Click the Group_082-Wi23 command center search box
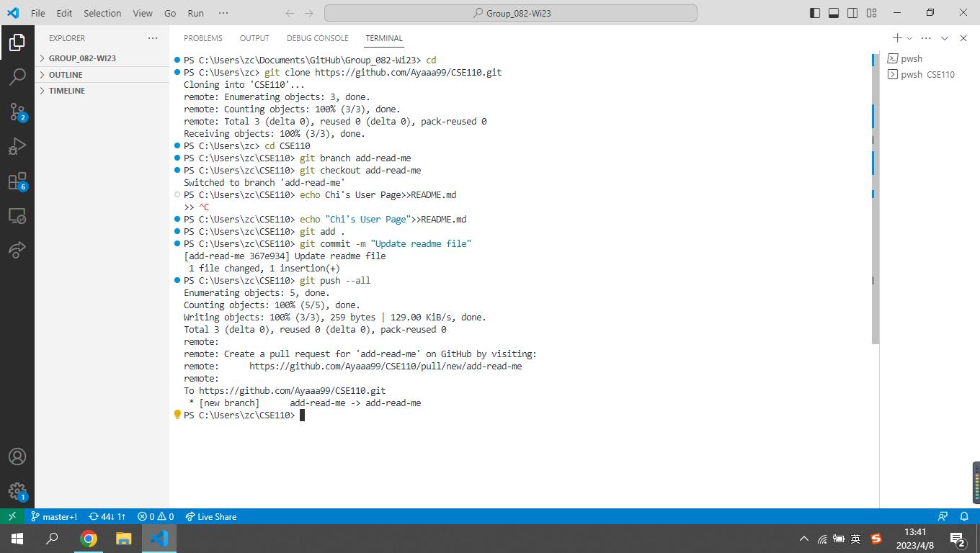The width and height of the screenshot is (980, 553). point(511,13)
